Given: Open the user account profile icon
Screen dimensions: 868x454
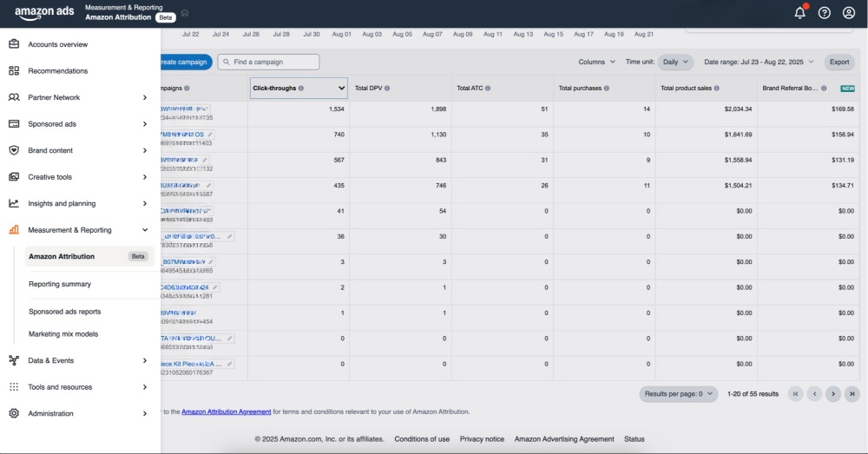Looking at the screenshot, I should tap(849, 13).
